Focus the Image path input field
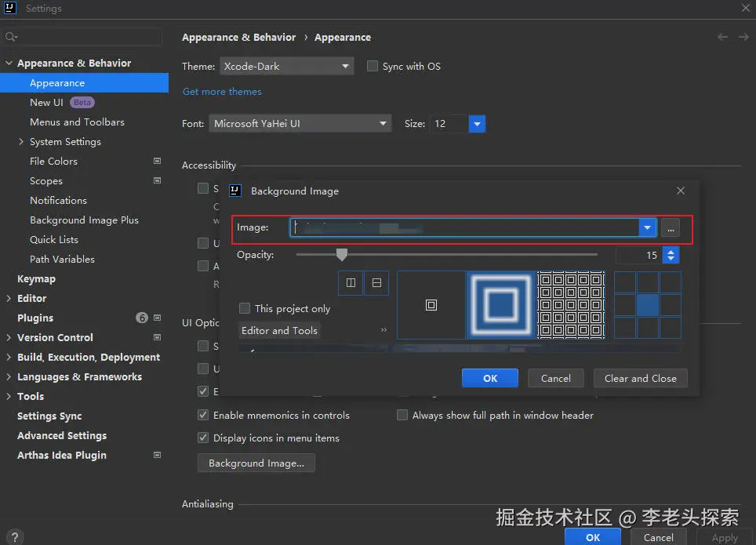The image size is (756, 545). pos(465,227)
